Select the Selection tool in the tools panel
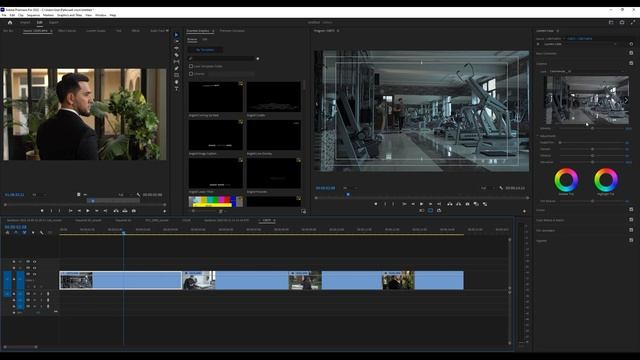The height and width of the screenshot is (360, 640). coord(176,35)
